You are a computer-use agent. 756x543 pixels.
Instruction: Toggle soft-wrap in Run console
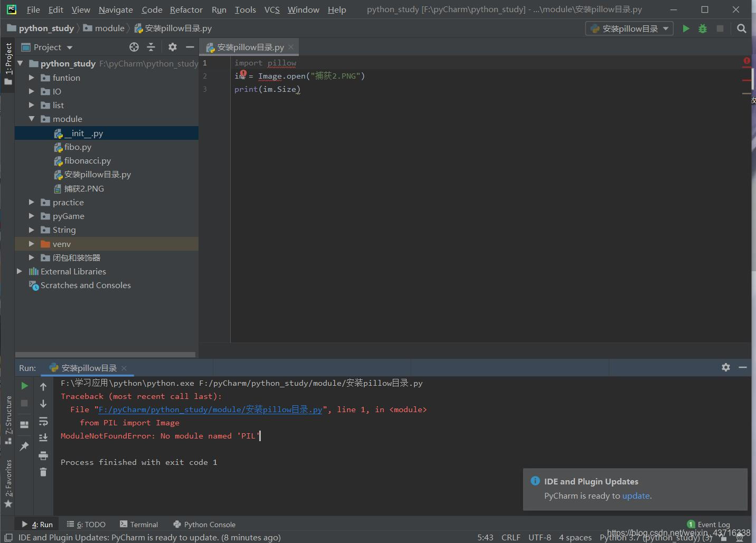point(43,421)
